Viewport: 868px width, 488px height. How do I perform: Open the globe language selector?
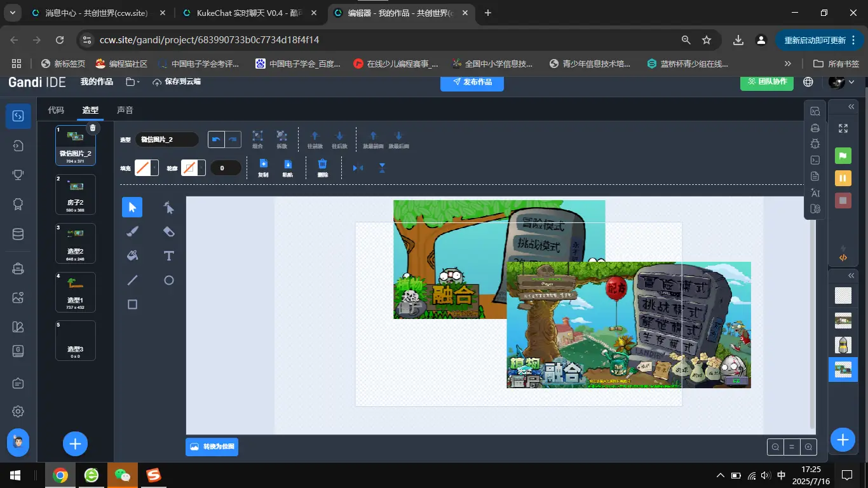(x=808, y=82)
